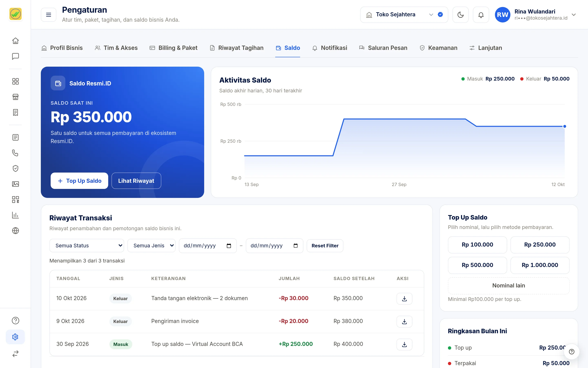The width and height of the screenshot is (588, 368).
Task: Open the help question mark sidebar icon
Action: point(15,321)
